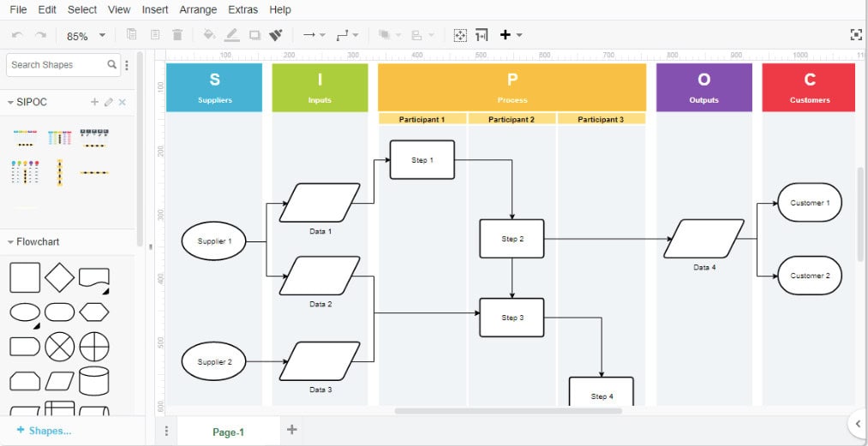Viewport: 868px width, 446px height.
Task: Select the yellow Process header
Action: click(x=512, y=87)
